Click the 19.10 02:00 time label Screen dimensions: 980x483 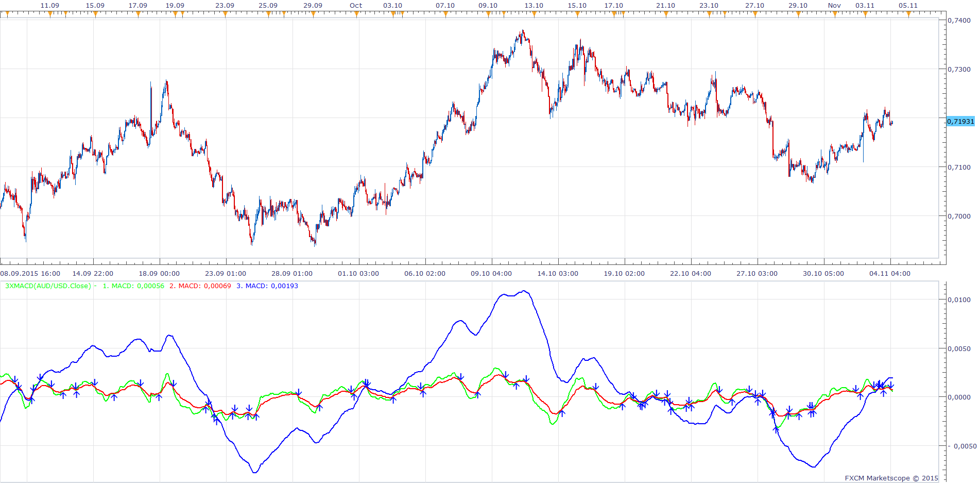(624, 274)
